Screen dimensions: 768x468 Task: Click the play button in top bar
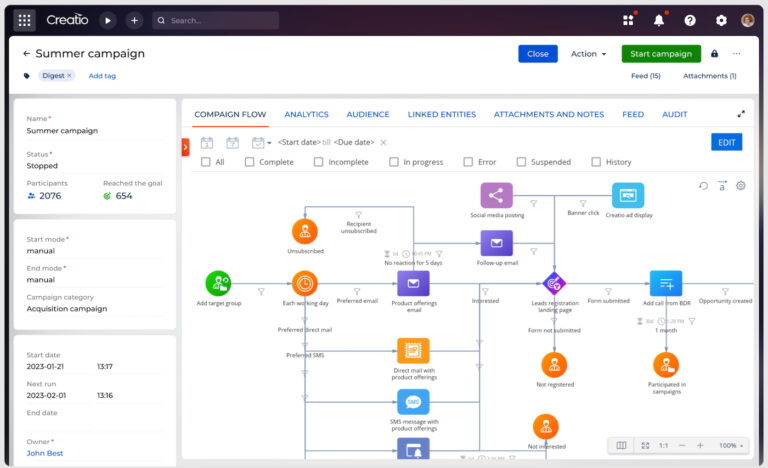coord(108,20)
